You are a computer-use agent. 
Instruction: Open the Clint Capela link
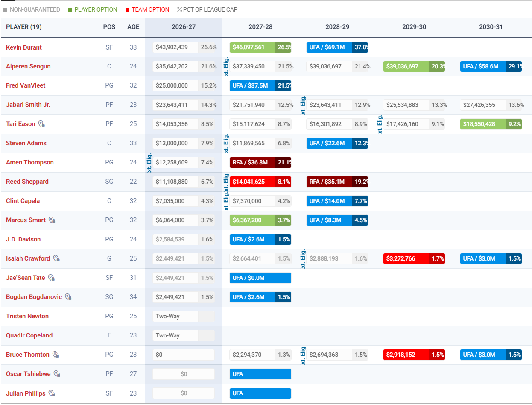coord(23,201)
